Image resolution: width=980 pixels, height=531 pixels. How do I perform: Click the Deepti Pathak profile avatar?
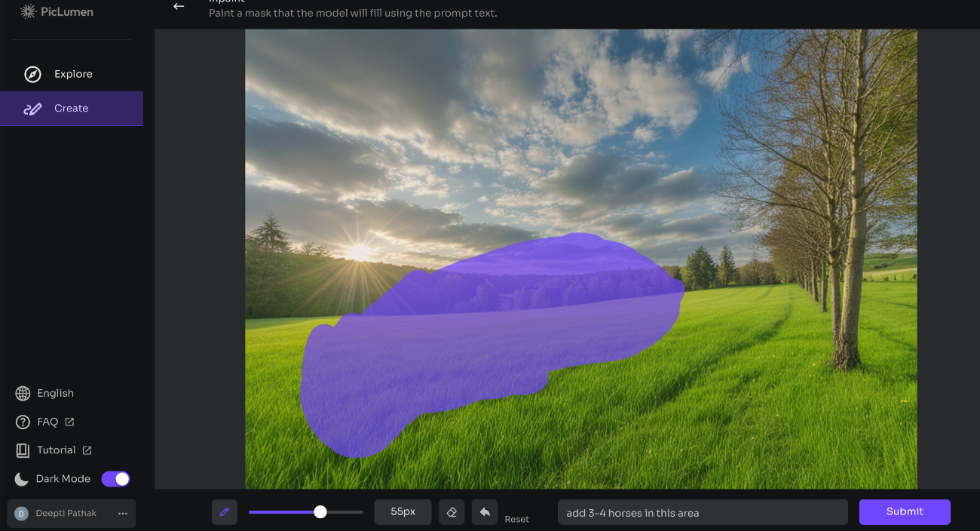pos(20,513)
